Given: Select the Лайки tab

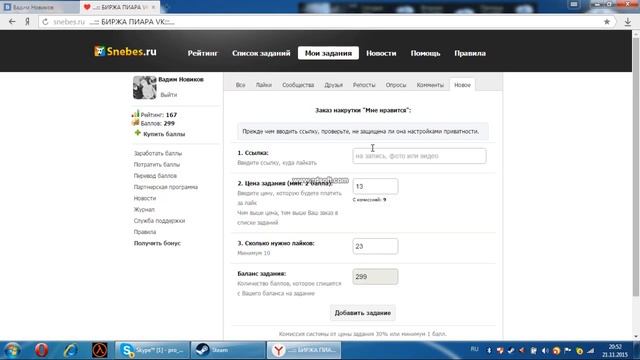Looking at the screenshot, I should coord(264,85).
